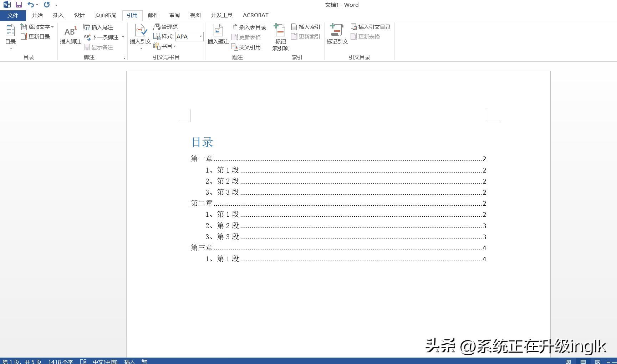The image size is (617, 364).
Task: Open 脚注 group dialog launcher
Action: click(124, 58)
